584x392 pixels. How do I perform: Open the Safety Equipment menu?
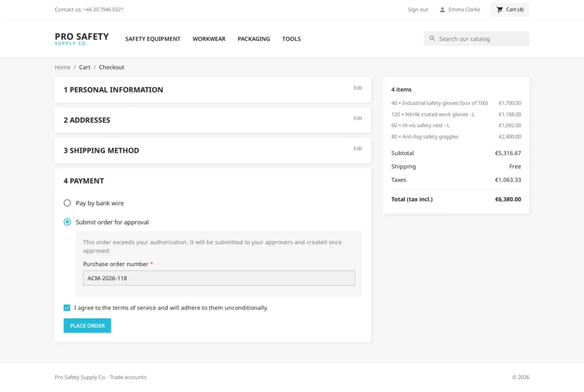click(153, 39)
